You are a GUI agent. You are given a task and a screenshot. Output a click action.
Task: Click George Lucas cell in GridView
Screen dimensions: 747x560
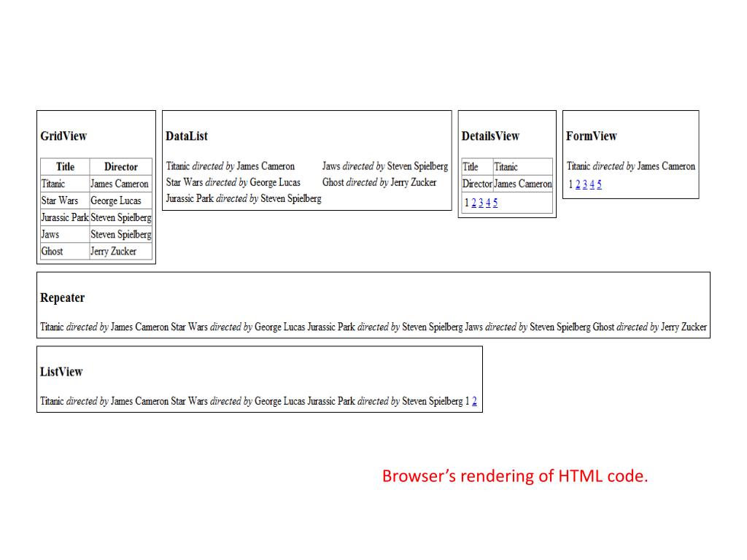coord(121,201)
